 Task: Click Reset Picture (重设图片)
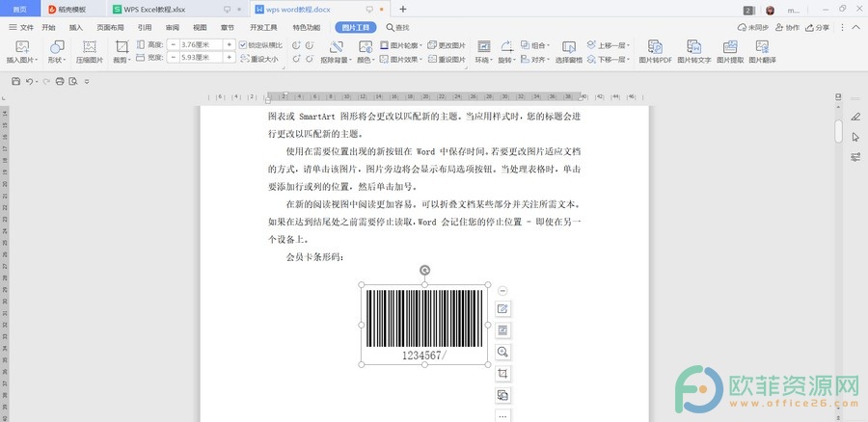(x=447, y=59)
